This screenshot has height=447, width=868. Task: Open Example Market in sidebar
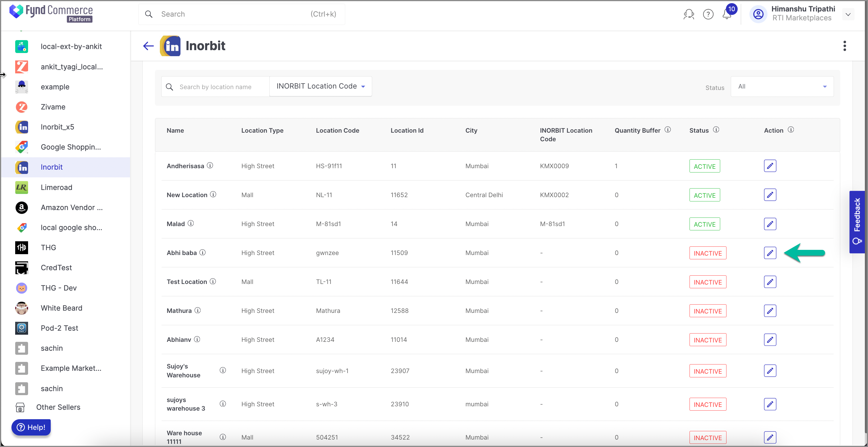point(66,368)
